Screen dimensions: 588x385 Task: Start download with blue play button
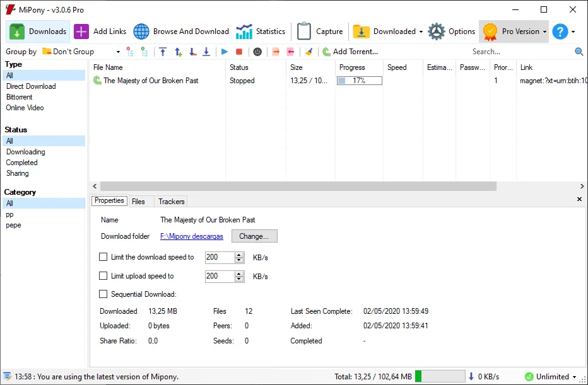click(224, 52)
